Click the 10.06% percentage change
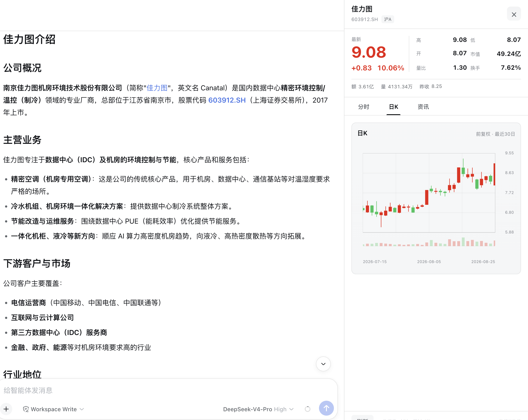The width and height of the screenshot is (528, 420). 391,68
